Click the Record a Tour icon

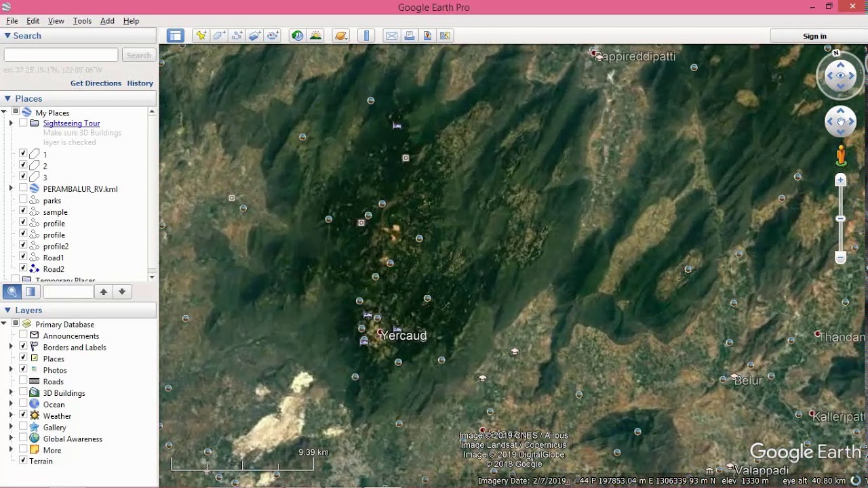tap(273, 36)
